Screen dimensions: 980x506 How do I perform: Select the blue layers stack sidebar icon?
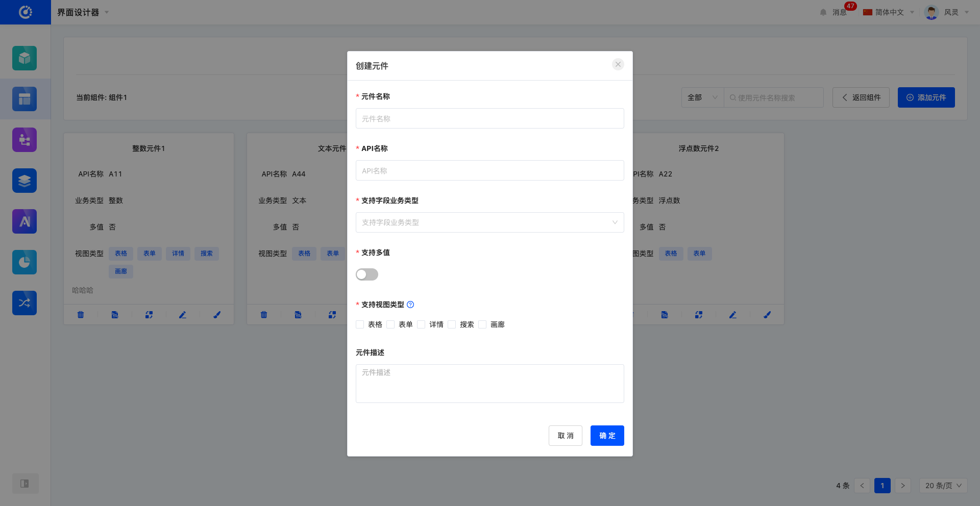[x=24, y=181]
